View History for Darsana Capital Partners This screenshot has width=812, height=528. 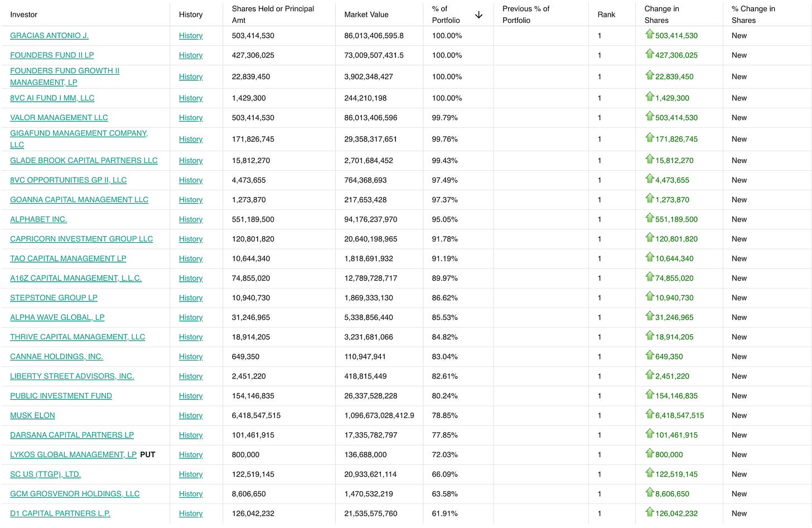[191, 435]
